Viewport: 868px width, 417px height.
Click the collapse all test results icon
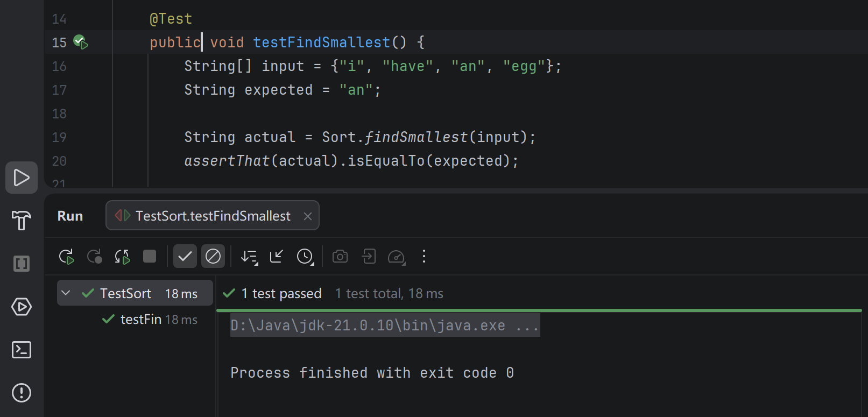point(277,256)
